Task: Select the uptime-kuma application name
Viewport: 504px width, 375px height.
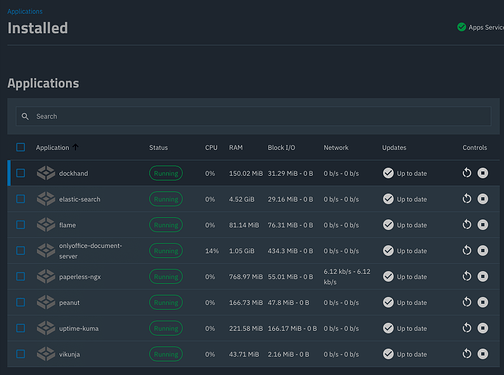Action: pyautogui.click(x=79, y=328)
